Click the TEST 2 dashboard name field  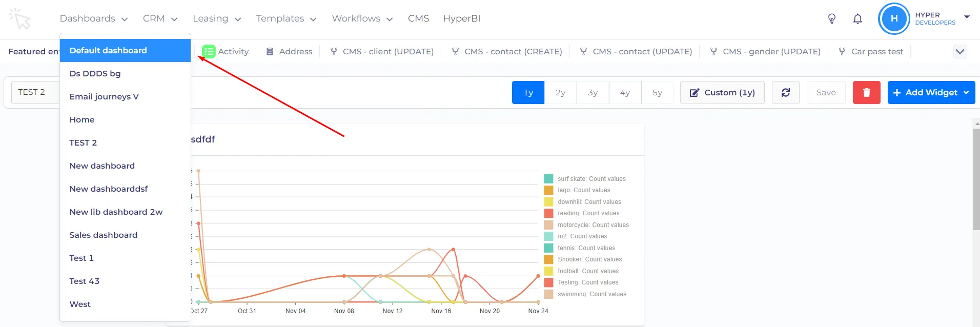coord(35,92)
